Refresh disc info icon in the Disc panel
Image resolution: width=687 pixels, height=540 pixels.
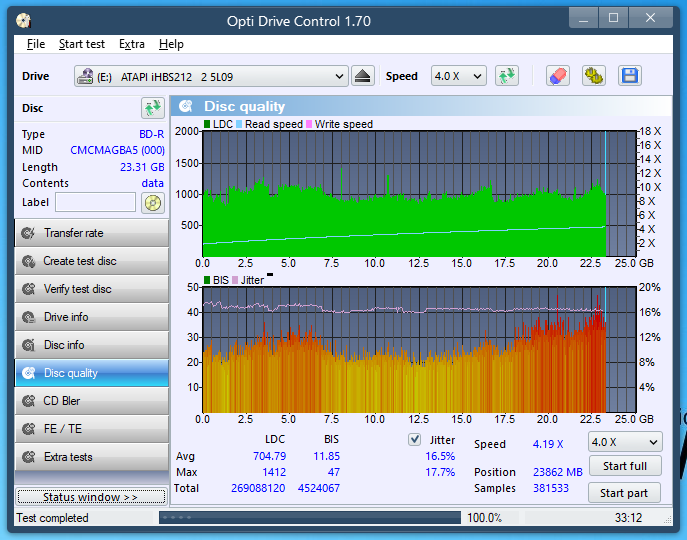(x=153, y=108)
